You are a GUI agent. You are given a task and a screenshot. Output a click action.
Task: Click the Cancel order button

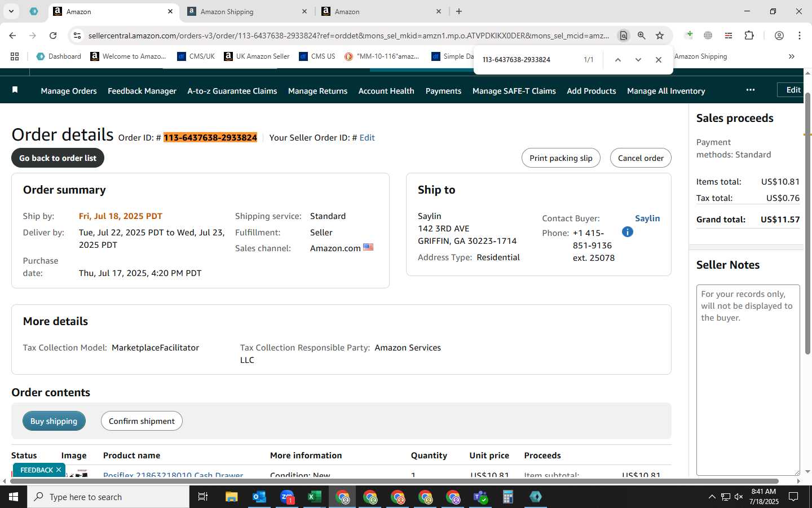[641, 158]
